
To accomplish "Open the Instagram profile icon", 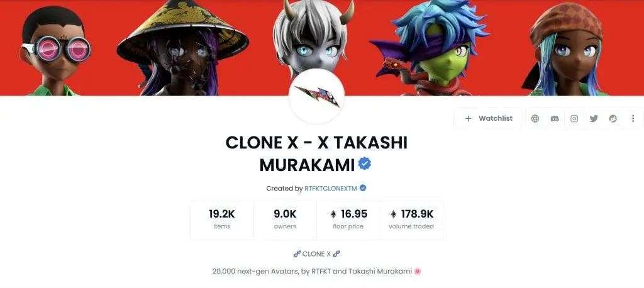I will point(574,118).
